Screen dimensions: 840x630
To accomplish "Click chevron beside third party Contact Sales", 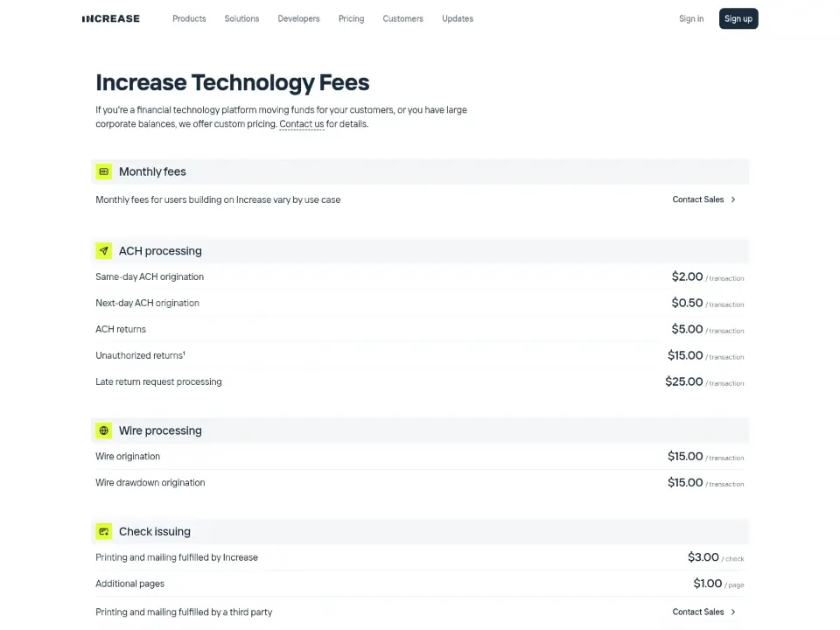I will click(x=733, y=612).
